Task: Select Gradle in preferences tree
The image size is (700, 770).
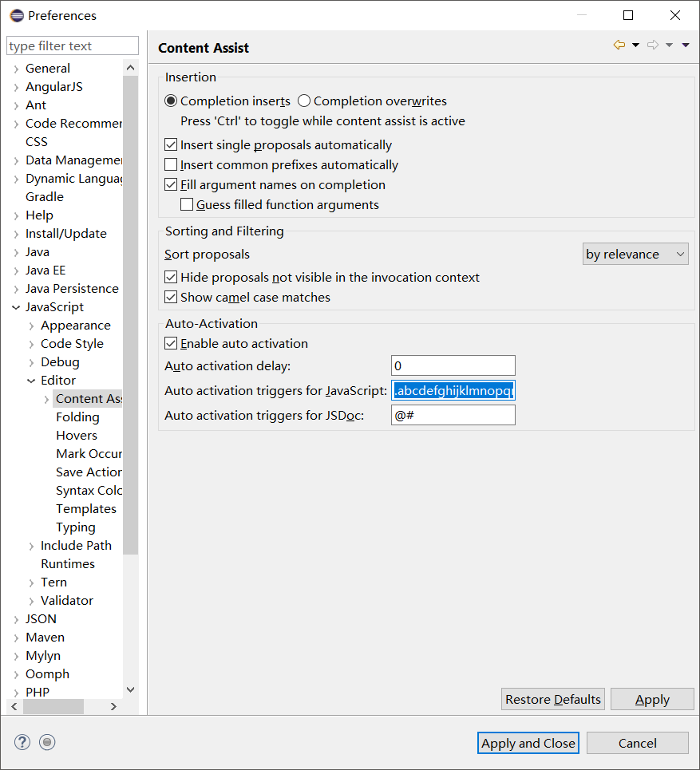Action: (44, 196)
